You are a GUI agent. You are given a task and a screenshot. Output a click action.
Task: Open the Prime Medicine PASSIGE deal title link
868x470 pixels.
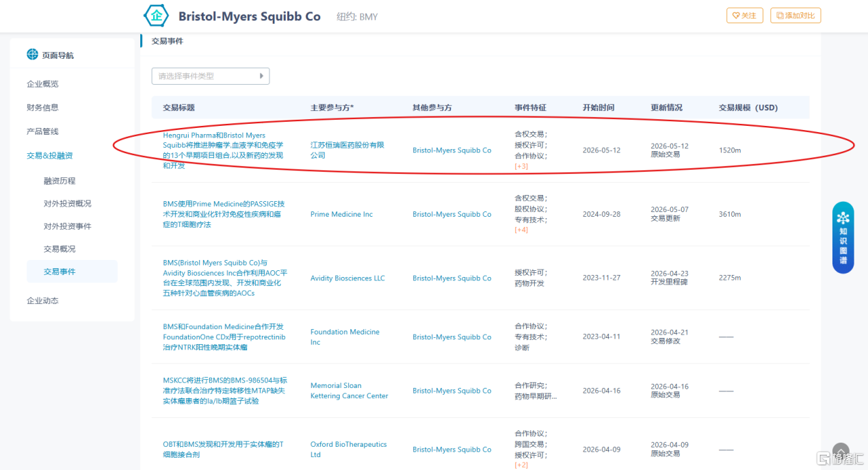224,214
